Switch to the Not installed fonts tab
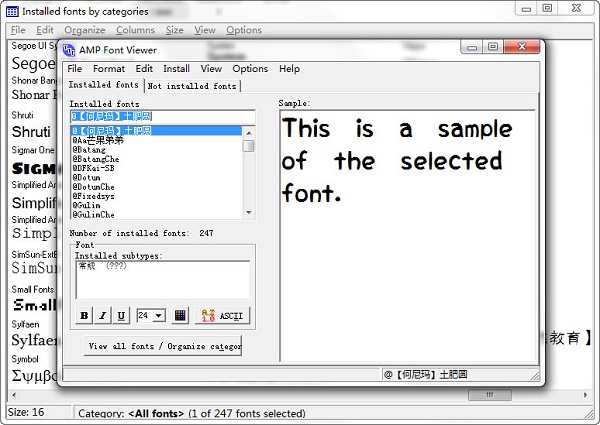600x425 pixels. (193, 86)
